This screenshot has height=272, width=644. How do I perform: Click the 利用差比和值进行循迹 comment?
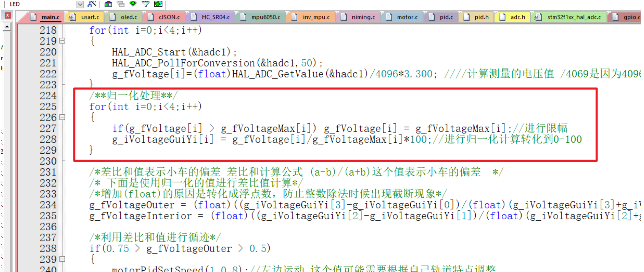(x=155, y=238)
